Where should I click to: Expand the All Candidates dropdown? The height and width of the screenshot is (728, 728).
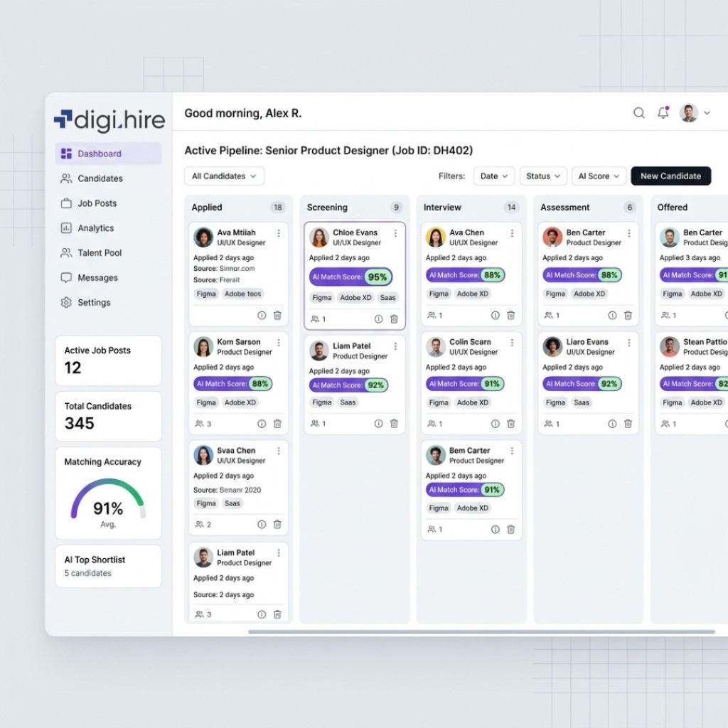pyautogui.click(x=224, y=176)
